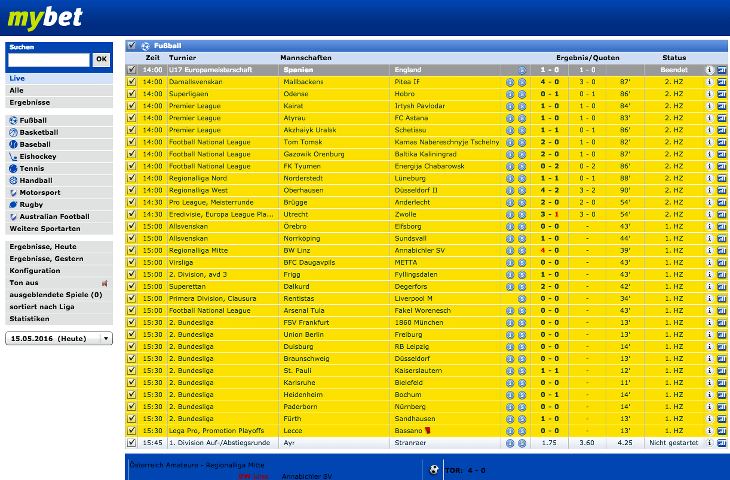The width and height of the screenshot is (730, 480).
Task: Click the Ton aus speaker icon
Action: coord(105,283)
